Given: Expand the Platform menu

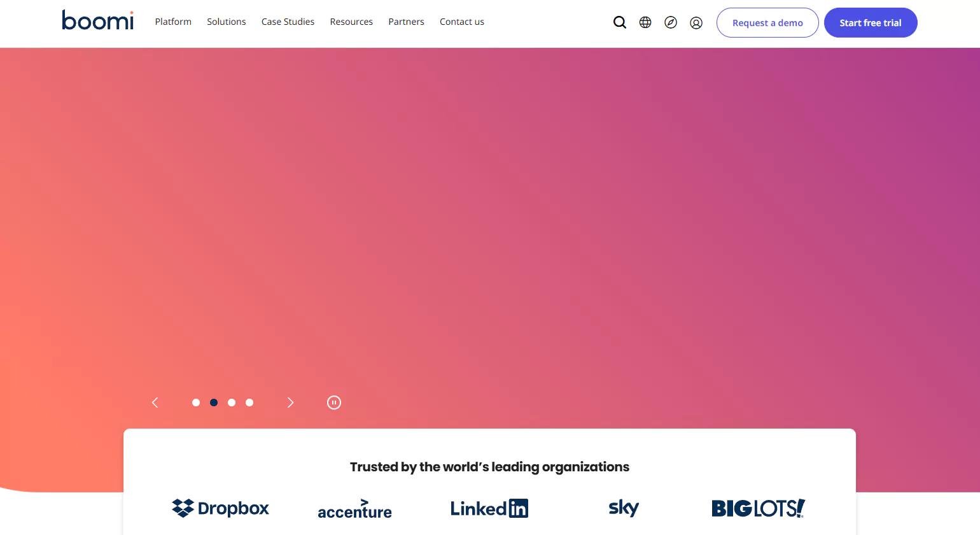Looking at the screenshot, I should [173, 22].
